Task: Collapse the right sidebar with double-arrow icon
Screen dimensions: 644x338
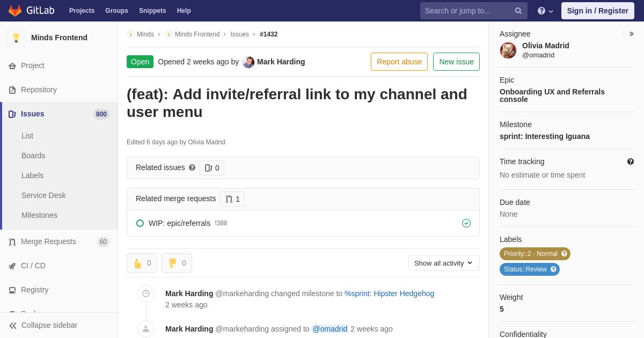Action: [x=631, y=34]
